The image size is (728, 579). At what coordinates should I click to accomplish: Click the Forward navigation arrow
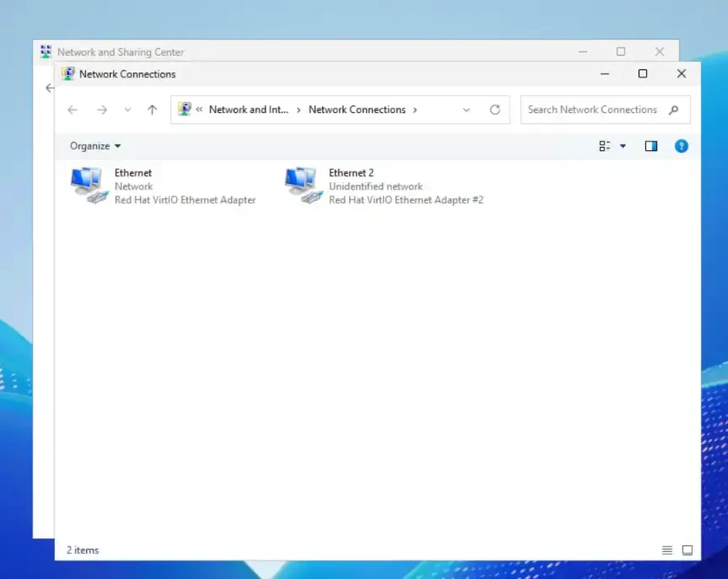coord(102,110)
